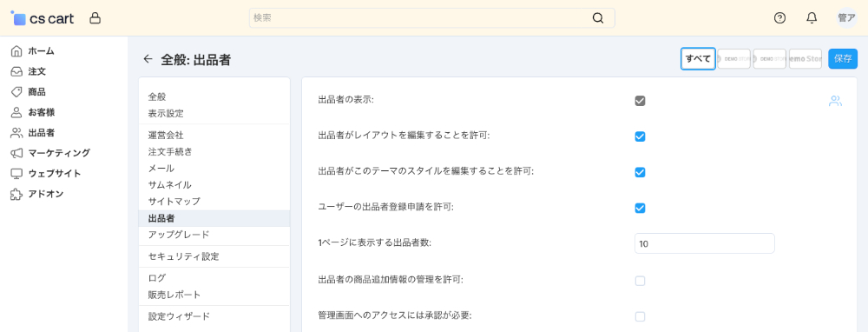Screen dimensions: 868x332
Task: Open お客様 in main menu
Action: click(x=41, y=112)
